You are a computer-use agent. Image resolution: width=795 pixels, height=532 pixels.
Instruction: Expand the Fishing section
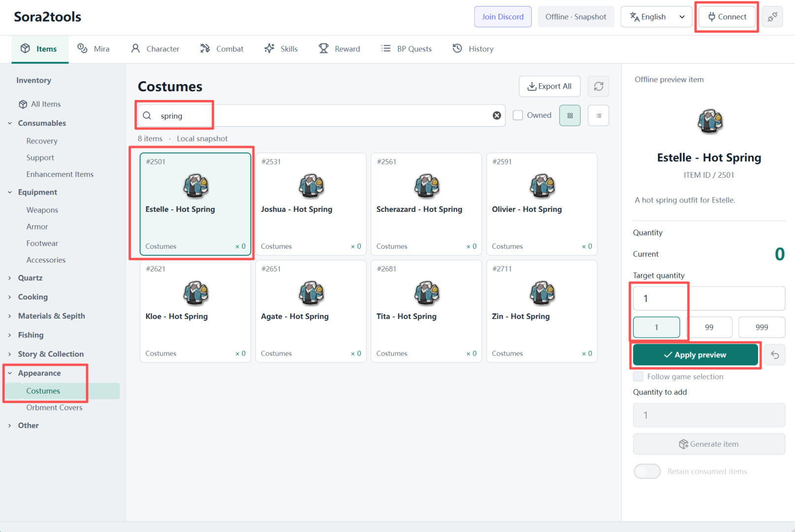(x=10, y=335)
